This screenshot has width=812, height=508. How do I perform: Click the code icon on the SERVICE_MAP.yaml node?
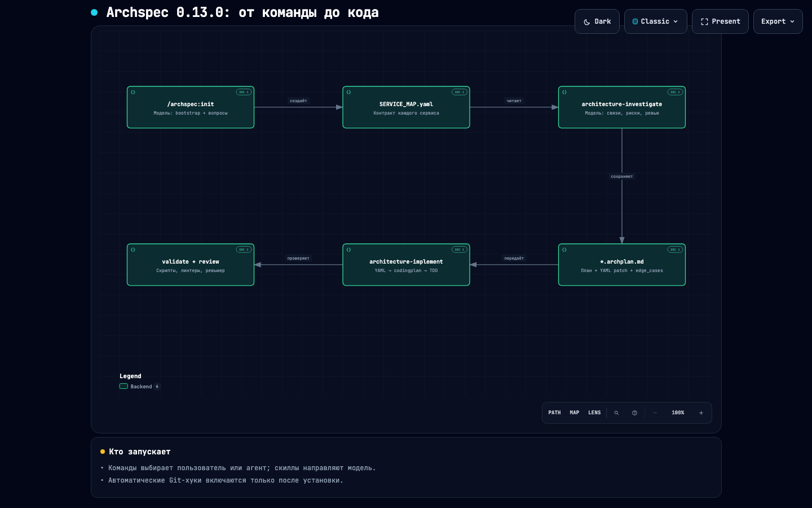(x=348, y=92)
